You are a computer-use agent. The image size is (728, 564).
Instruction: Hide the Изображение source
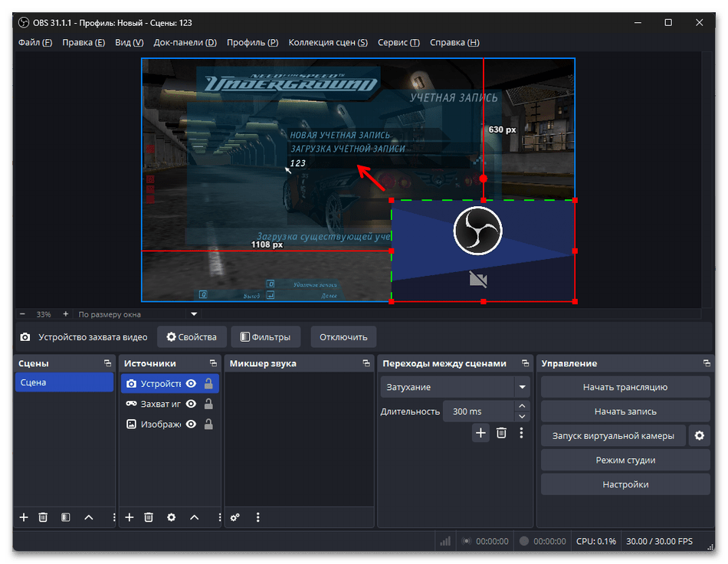pos(191,424)
